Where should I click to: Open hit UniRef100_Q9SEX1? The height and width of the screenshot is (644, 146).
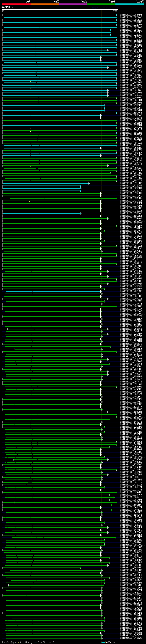click(x=131, y=20)
